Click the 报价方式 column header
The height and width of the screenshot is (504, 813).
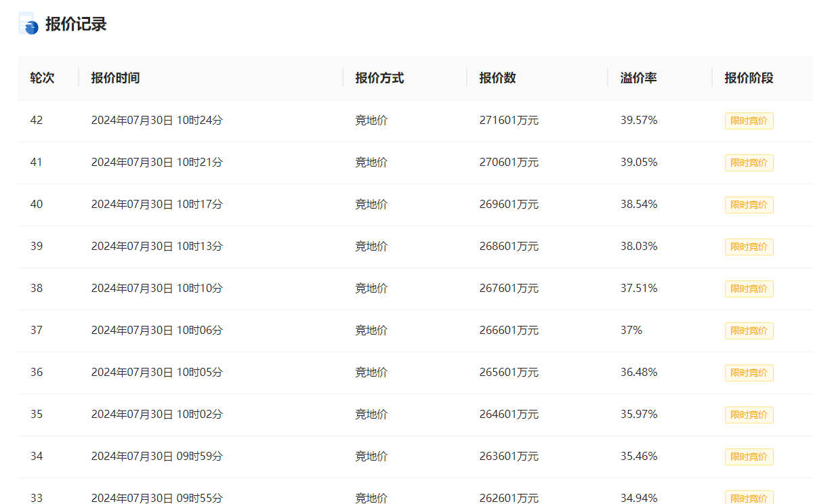pyautogui.click(x=379, y=78)
